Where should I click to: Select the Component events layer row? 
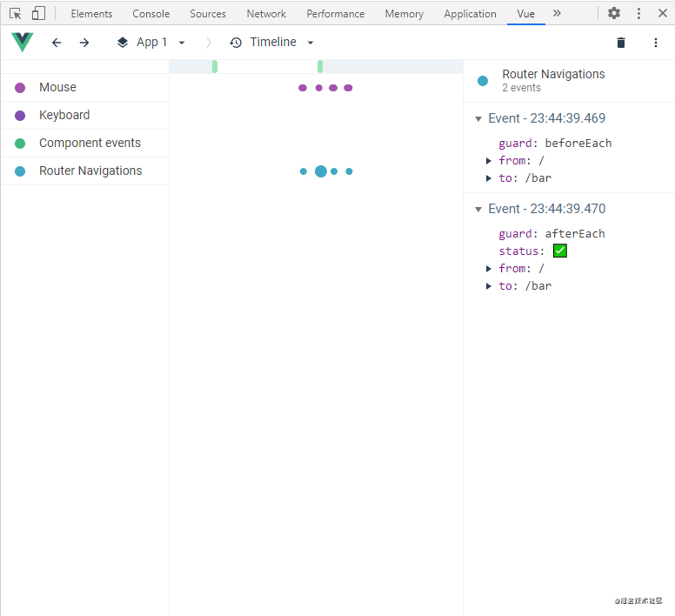point(84,143)
